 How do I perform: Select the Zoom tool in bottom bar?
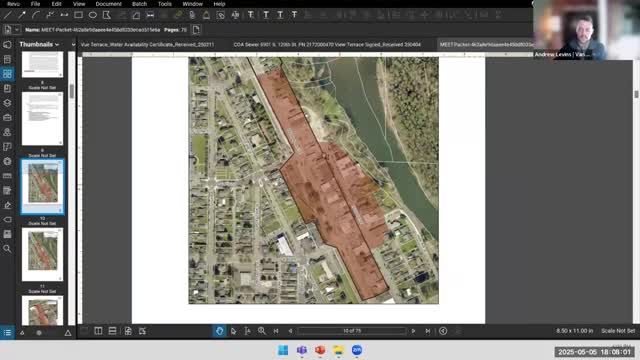(x=262, y=331)
